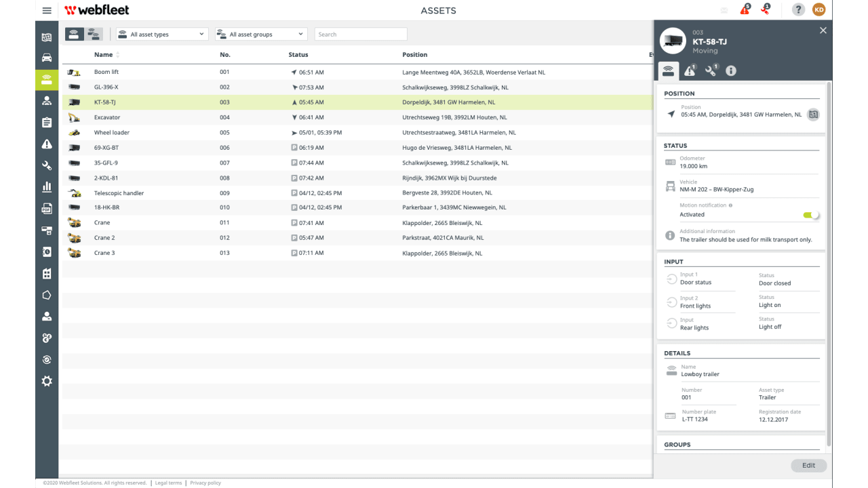This screenshot has width=868, height=488.
Task: Open the Logbook clock section in the sidebar
Action: coord(47,251)
